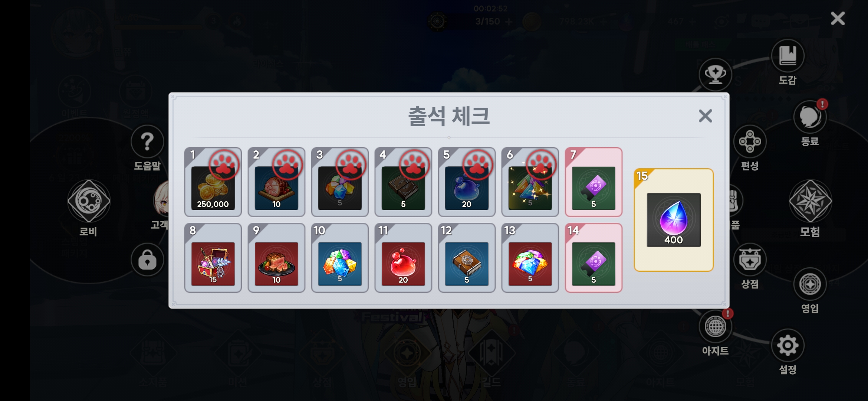Select day 1 gold 250,000 reward
This screenshot has height=401, width=868.
point(213,182)
